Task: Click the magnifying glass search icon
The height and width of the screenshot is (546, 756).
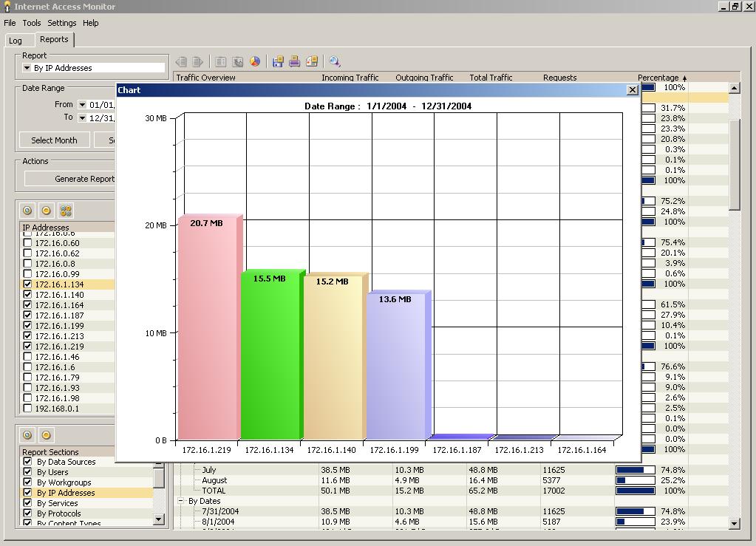Action: point(335,61)
